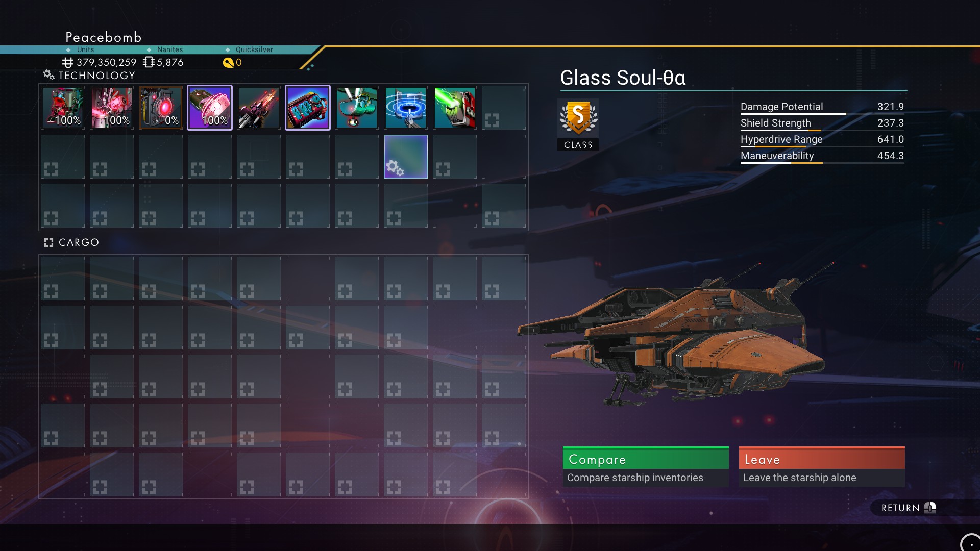Pick the green beam laser technology icon
This screenshot has height=551, width=980.
(455, 108)
